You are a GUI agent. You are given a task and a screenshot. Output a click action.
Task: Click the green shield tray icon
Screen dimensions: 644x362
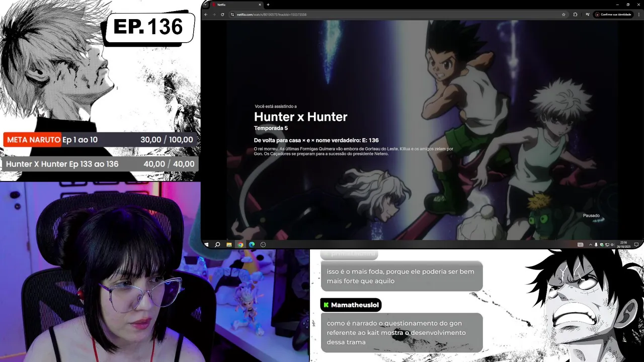coord(602,245)
